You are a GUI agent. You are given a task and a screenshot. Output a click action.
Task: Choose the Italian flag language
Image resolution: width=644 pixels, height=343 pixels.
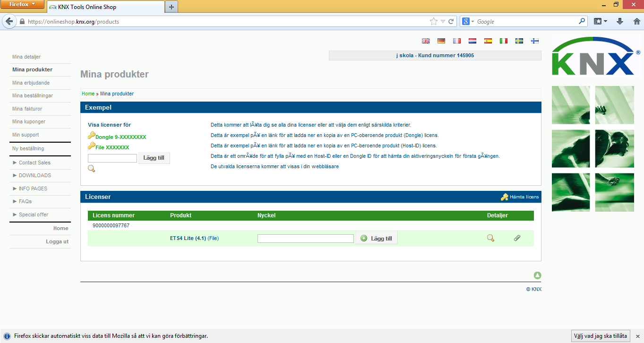[x=504, y=41]
